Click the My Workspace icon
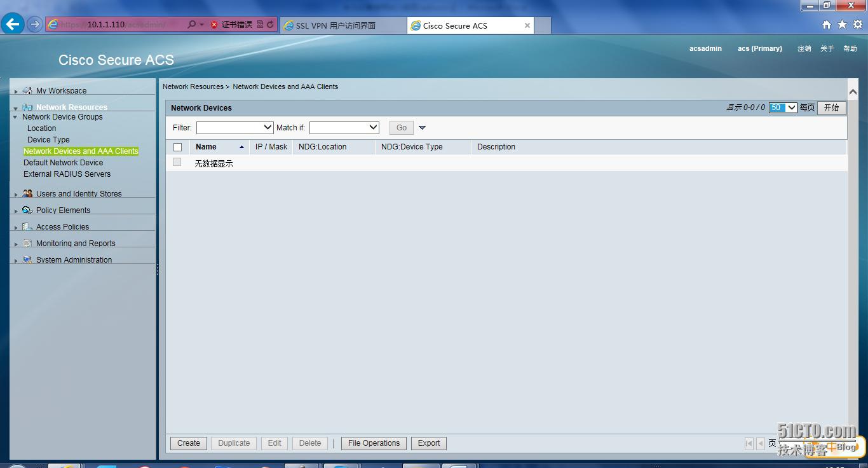This screenshot has height=468, width=868. (x=27, y=90)
